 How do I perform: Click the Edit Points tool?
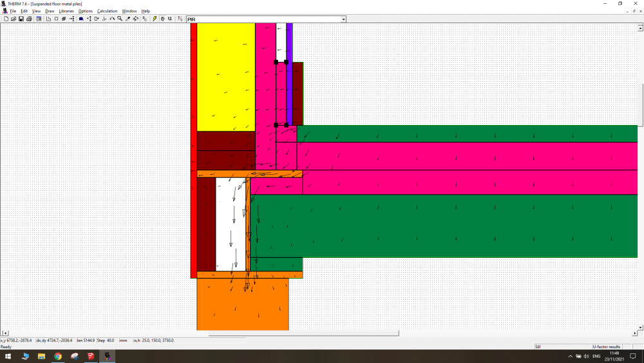coord(89,19)
